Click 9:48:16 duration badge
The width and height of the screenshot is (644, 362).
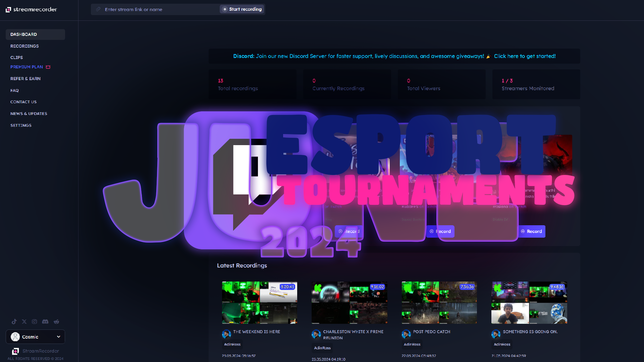[x=557, y=287]
